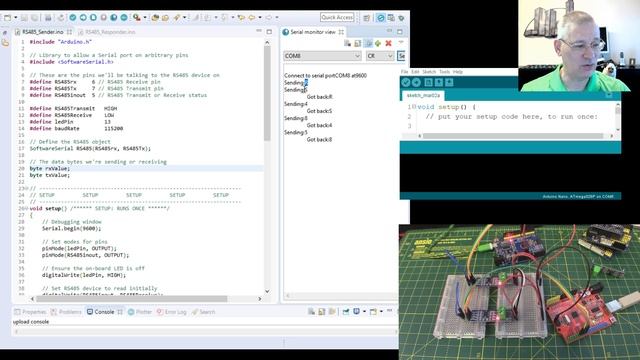Click 'Connect to serial port COM8' output line
This screenshot has height=360, width=640.
click(x=325, y=76)
